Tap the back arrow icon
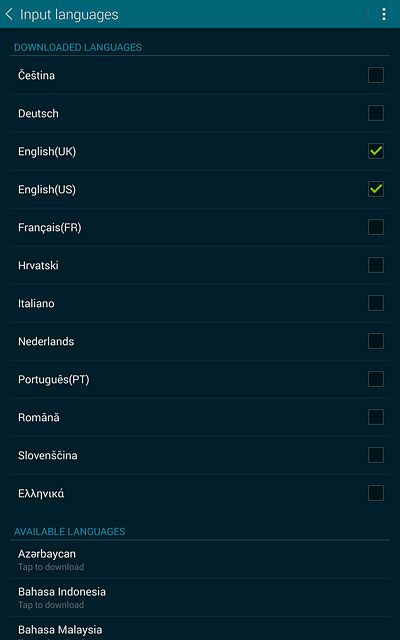Viewport: 400px width, 640px height. [x=9, y=14]
